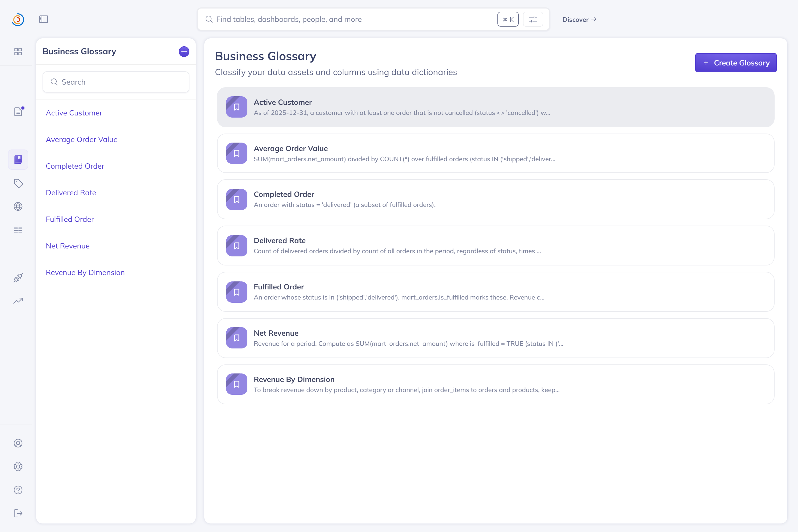Toggle the sidebar panel icon
The image size is (798, 532).
point(43,19)
